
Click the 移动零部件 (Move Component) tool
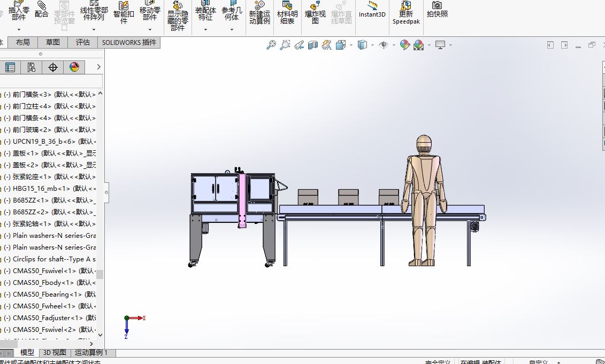(150, 11)
